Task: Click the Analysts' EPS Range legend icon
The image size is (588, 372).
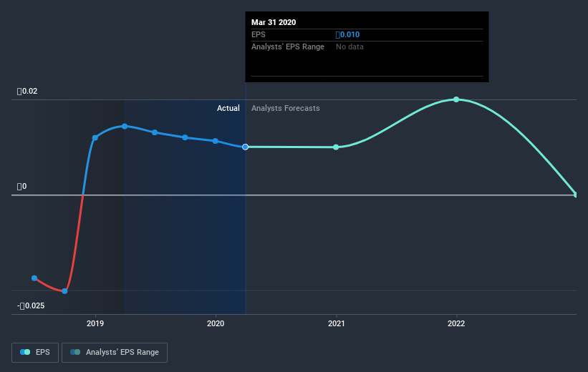Action: (75, 352)
